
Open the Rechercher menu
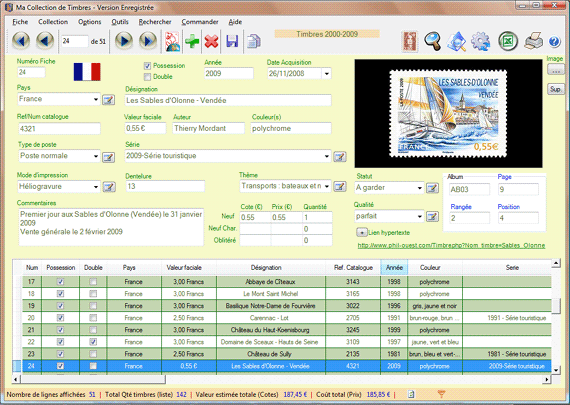pyautogui.click(x=155, y=22)
